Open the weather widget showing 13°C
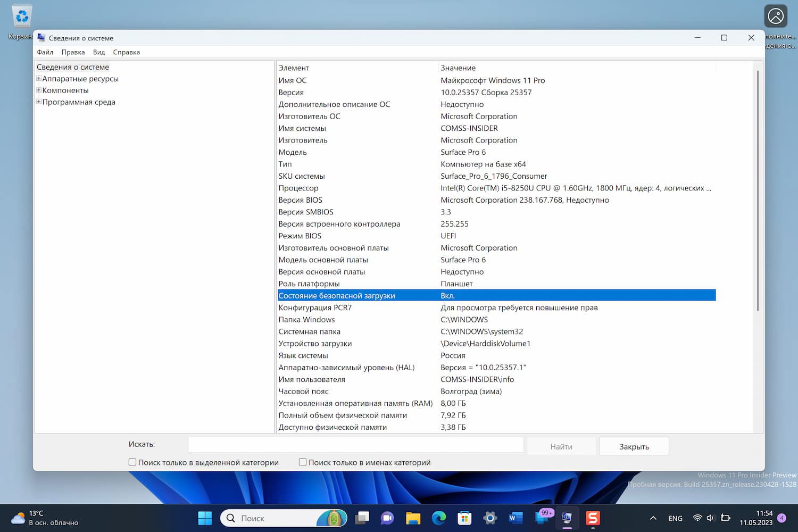The height and width of the screenshot is (532, 798). pyautogui.click(x=45, y=518)
